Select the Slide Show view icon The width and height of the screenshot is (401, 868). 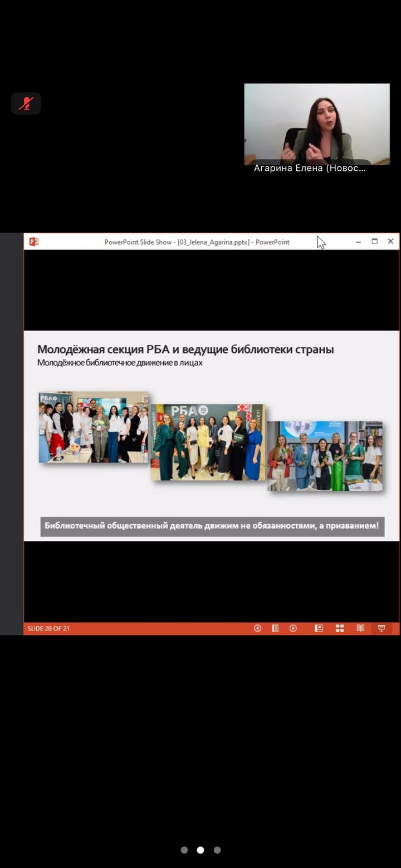point(382,628)
